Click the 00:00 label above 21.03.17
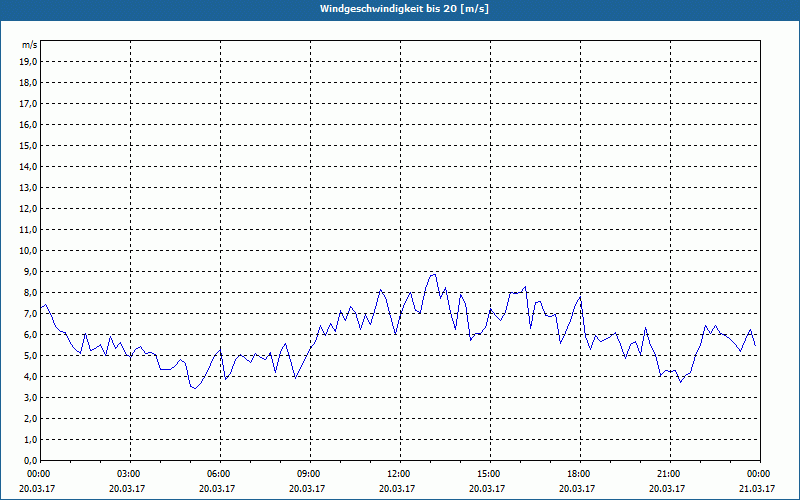This screenshot has width=800, height=500. [760, 474]
